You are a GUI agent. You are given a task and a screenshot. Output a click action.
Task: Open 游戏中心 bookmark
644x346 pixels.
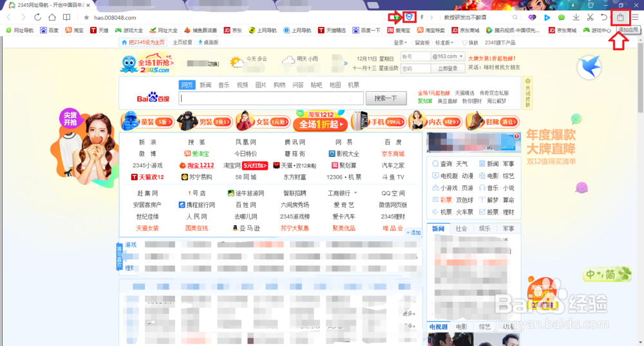(597, 30)
